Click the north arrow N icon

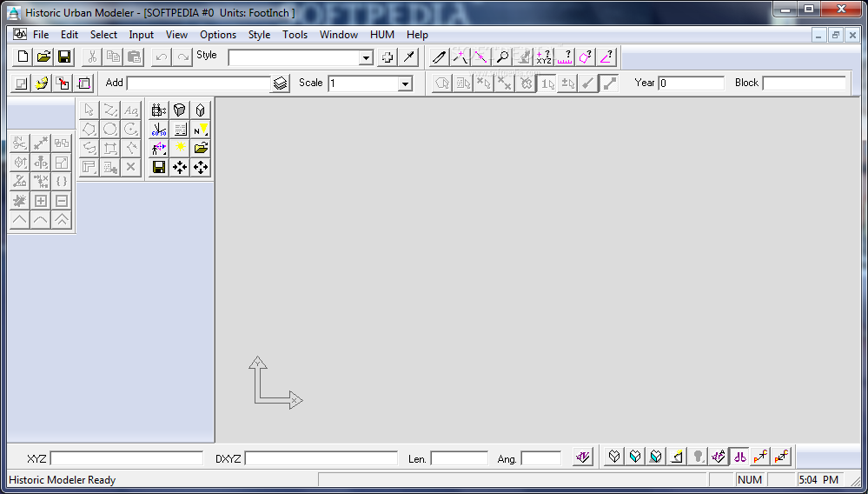coord(201,130)
